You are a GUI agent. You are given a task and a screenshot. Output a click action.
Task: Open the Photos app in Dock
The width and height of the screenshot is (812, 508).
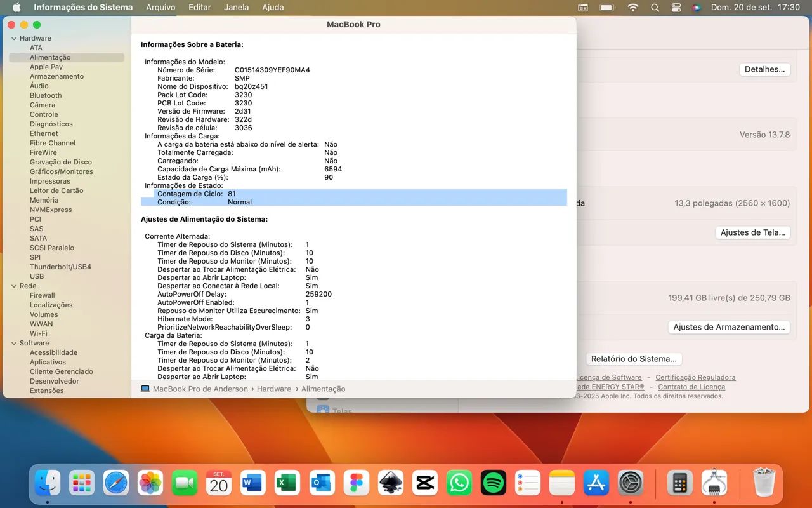click(x=150, y=483)
